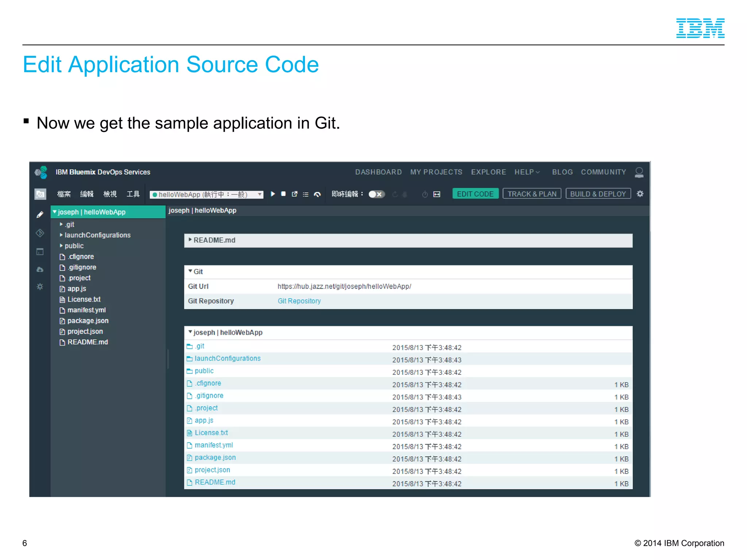Open the 工具 menu
The image size is (747, 560).
(133, 194)
